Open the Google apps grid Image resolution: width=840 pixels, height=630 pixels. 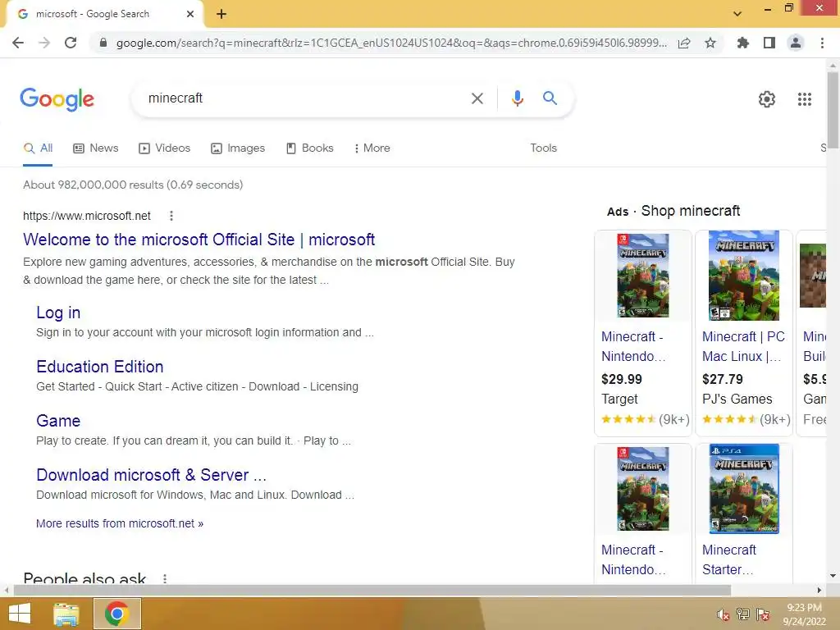pyautogui.click(x=805, y=99)
